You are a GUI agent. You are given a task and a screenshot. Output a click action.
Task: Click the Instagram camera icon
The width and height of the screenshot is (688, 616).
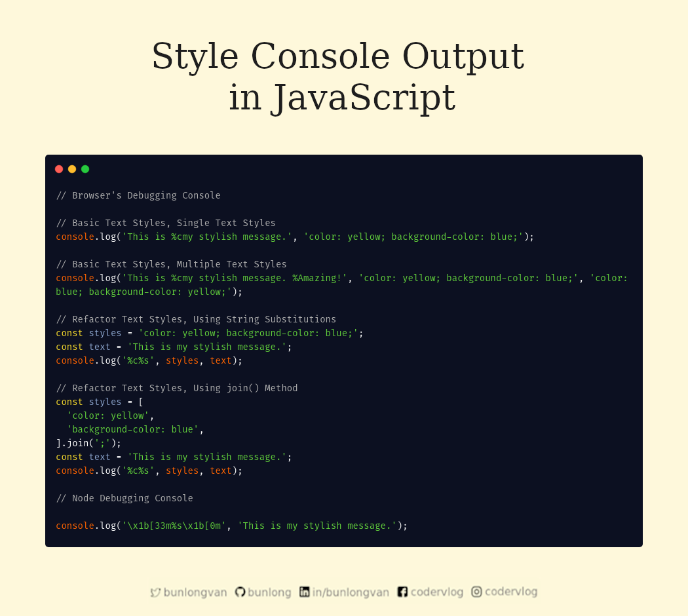476,592
